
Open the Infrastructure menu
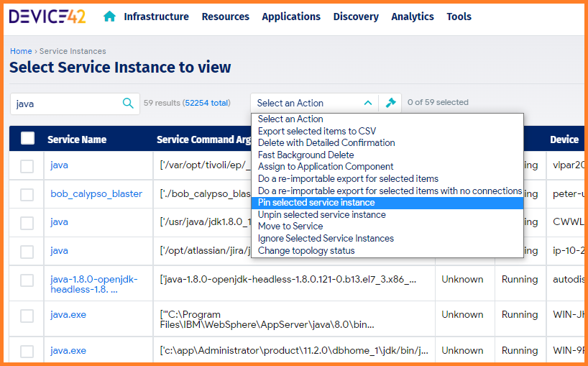[156, 17]
